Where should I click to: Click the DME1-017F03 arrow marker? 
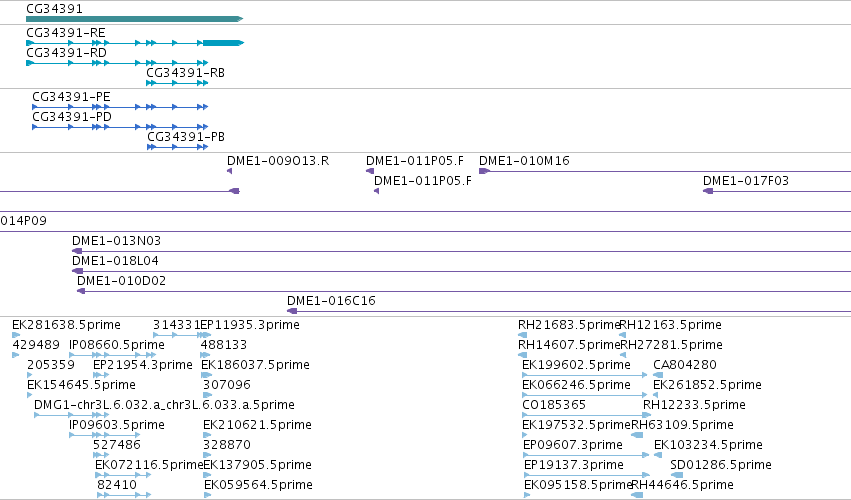[708, 191]
